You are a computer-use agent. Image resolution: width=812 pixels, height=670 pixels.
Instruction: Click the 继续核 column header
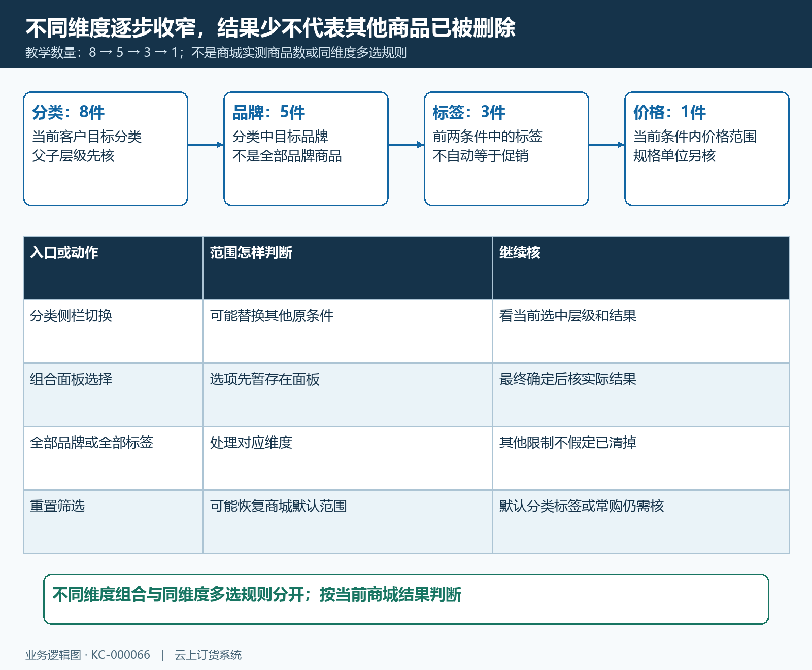(x=640, y=268)
